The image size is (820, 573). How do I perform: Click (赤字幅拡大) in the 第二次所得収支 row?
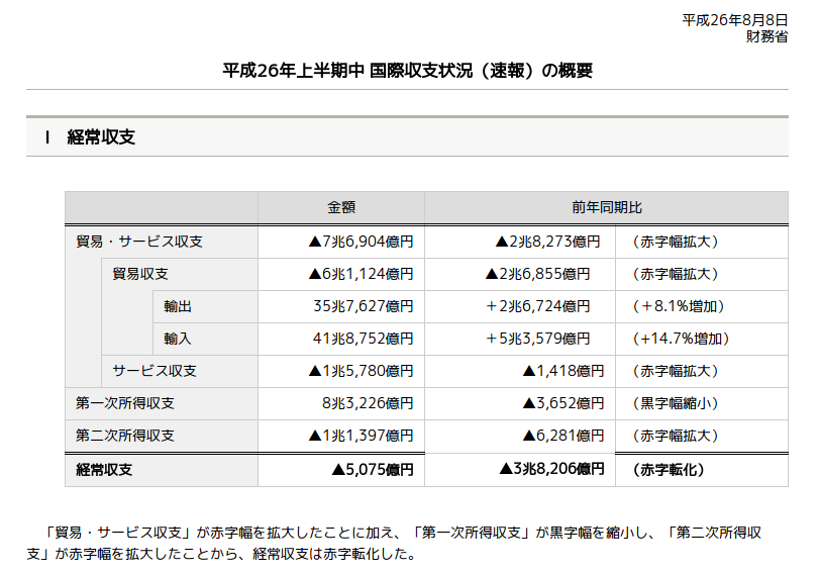(x=675, y=436)
